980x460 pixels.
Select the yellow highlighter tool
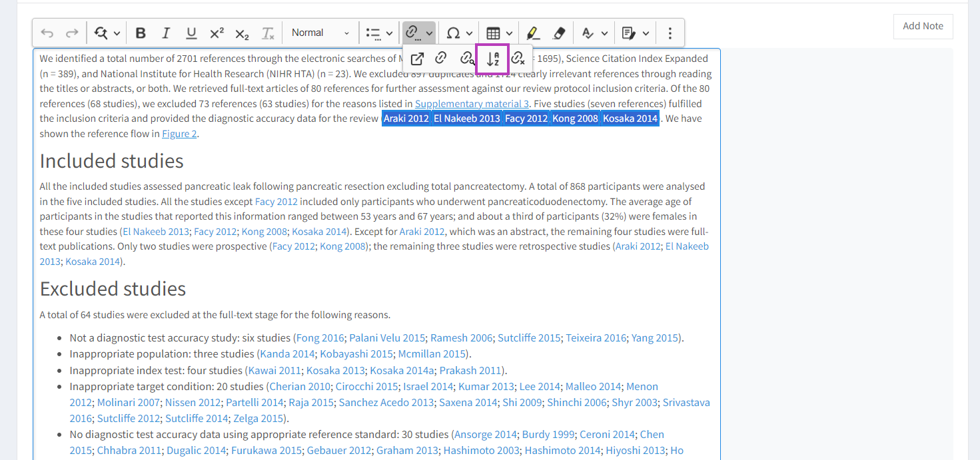click(532, 33)
